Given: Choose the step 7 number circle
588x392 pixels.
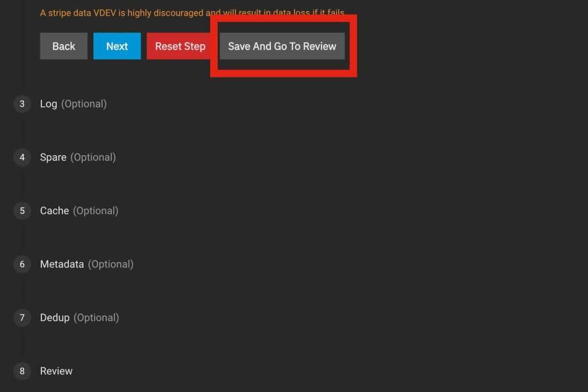Looking at the screenshot, I should [x=22, y=318].
